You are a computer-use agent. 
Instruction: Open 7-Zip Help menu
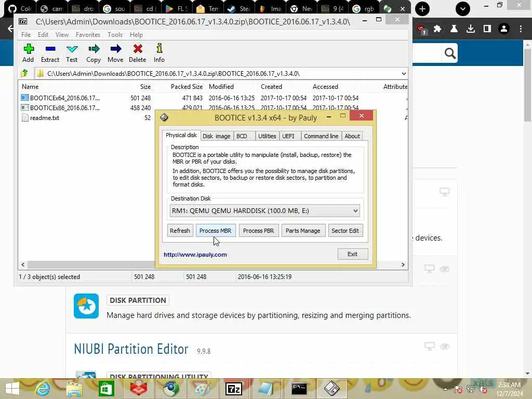(x=136, y=35)
